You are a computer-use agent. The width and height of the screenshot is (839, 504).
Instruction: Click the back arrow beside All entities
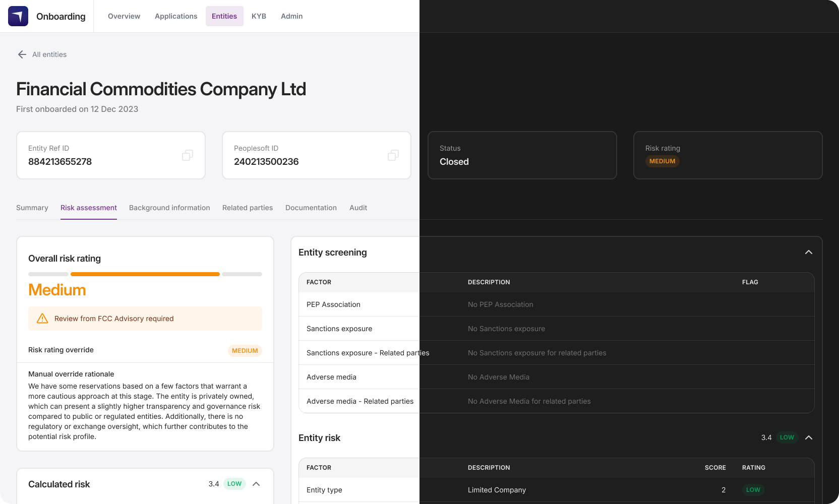coord(22,54)
